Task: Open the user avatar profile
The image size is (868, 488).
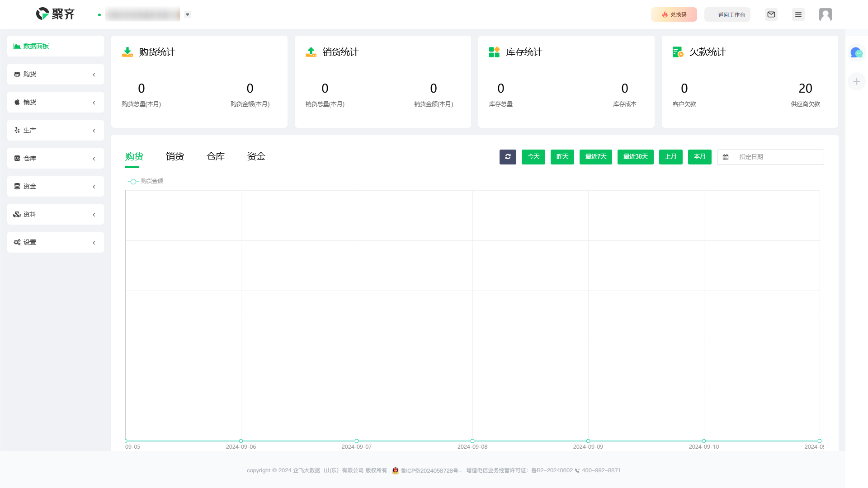Action: [x=826, y=14]
